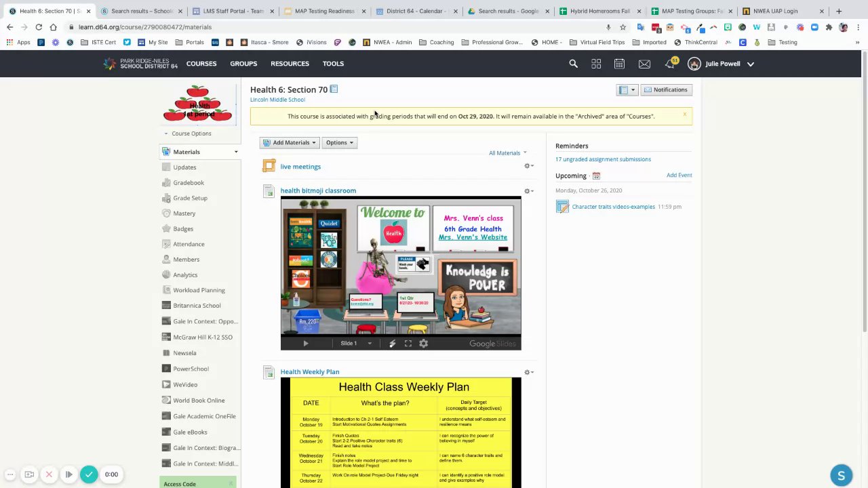868x488 pixels.
Task: Open the All Materials filter dropdown
Action: (x=508, y=153)
